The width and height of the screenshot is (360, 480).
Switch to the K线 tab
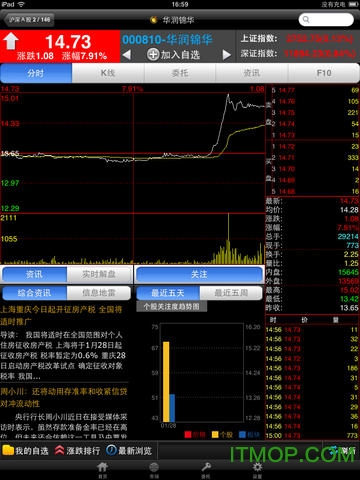tap(108, 73)
